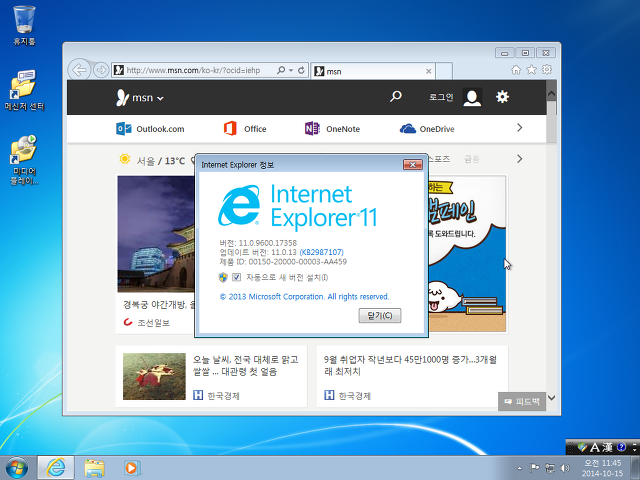Open the Office service link
Image resolution: width=640 pixels, height=480 pixels.
[x=245, y=129]
